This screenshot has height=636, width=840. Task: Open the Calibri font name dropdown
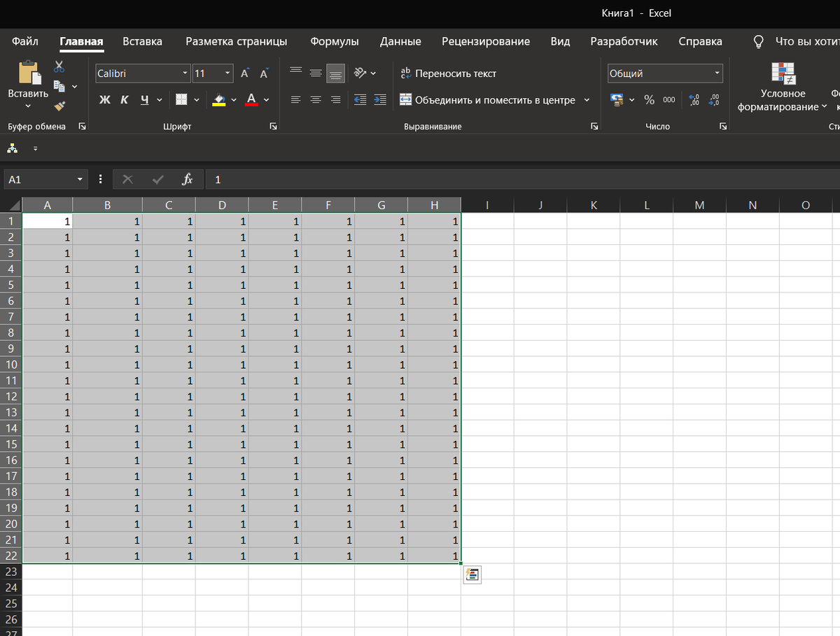[185, 73]
